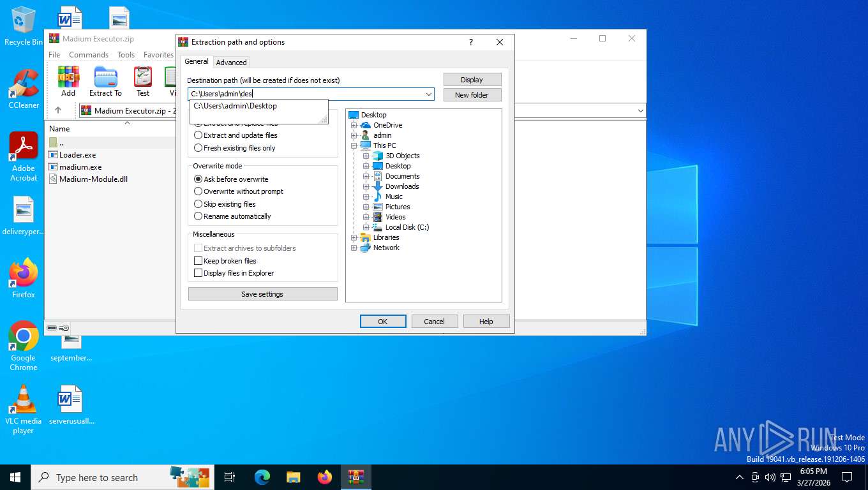Open WinRAR address bar dropdown
The width and height of the screenshot is (868, 490).
click(x=641, y=111)
